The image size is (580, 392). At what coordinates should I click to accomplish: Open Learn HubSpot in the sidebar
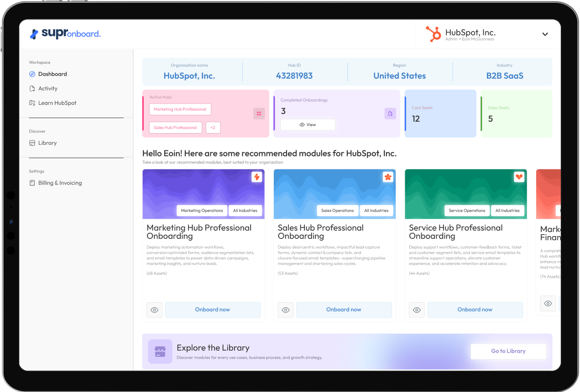57,103
